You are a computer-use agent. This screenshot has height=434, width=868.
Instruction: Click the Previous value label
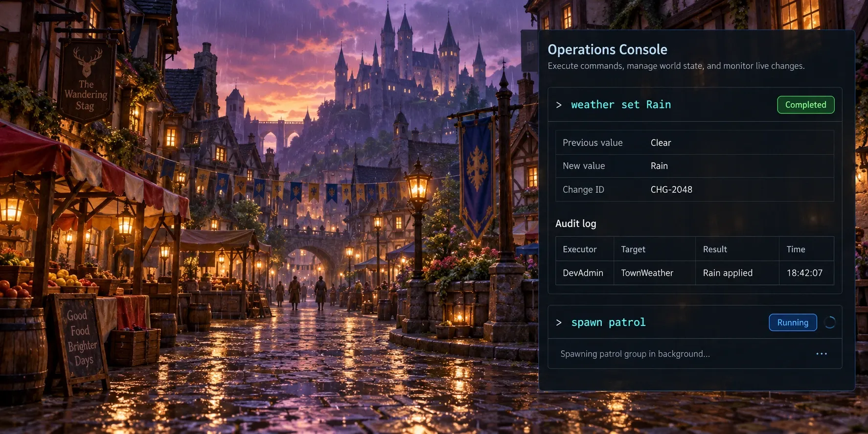pyautogui.click(x=593, y=143)
